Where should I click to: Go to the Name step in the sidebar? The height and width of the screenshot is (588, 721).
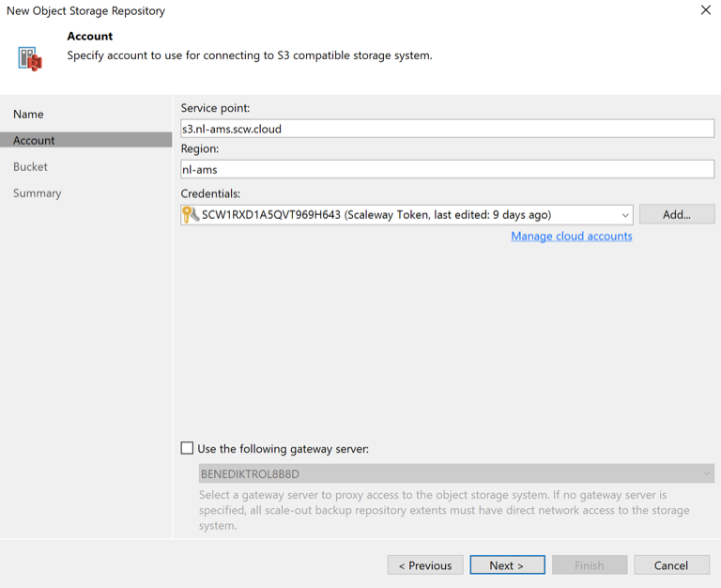click(x=28, y=114)
